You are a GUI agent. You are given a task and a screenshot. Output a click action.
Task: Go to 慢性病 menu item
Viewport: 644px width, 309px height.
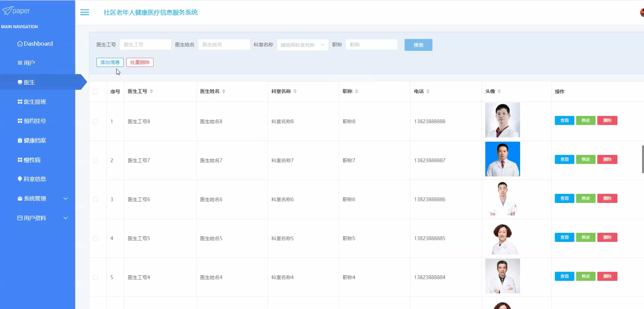[37, 160]
